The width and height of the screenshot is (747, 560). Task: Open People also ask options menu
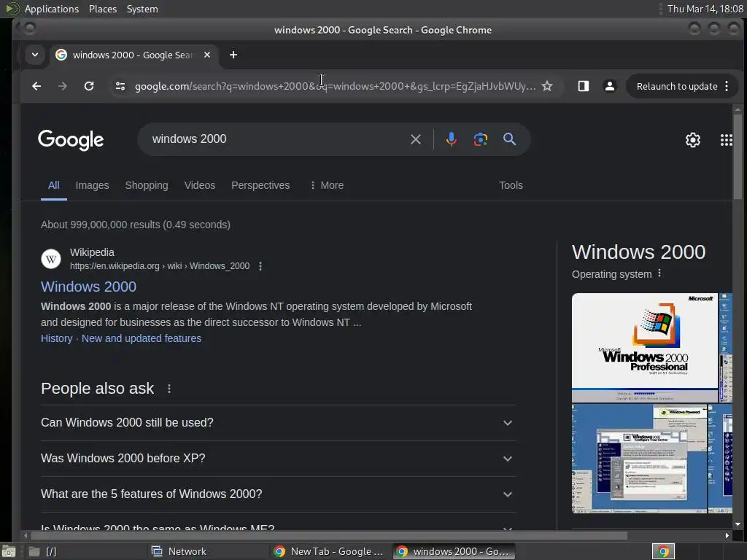[169, 389]
